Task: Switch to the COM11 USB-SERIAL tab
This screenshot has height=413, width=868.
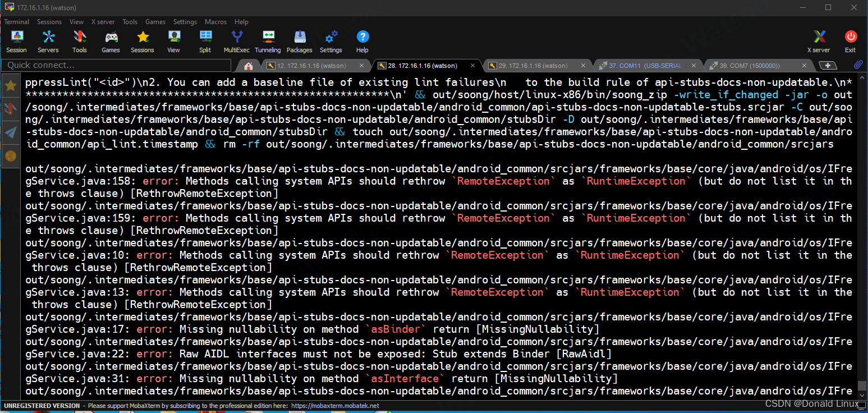Action: pos(648,66)
